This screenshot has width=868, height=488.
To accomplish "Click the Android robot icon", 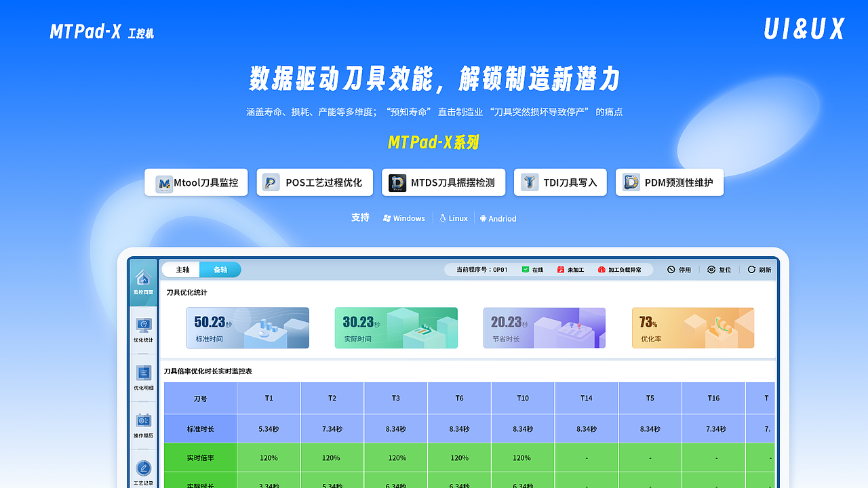I will pyautogui.click(x=484, y=218).
